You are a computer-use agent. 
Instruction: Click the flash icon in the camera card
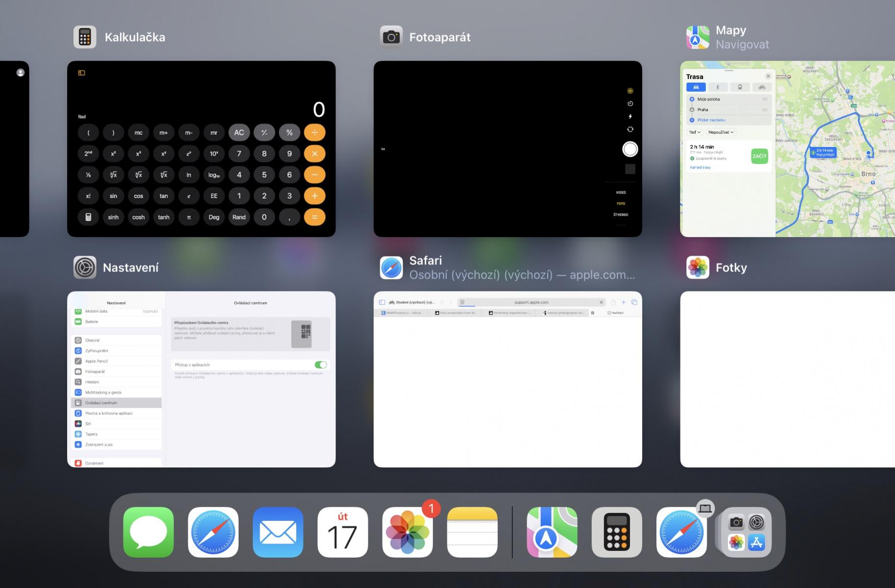[630, 117]
